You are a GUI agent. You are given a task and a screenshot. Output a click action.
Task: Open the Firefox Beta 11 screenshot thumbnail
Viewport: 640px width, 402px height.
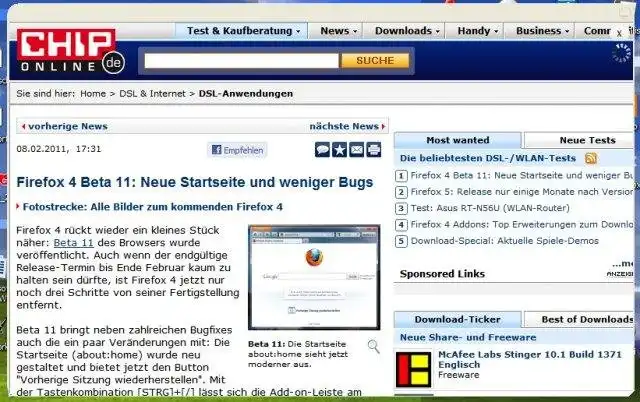pos(314,277)
